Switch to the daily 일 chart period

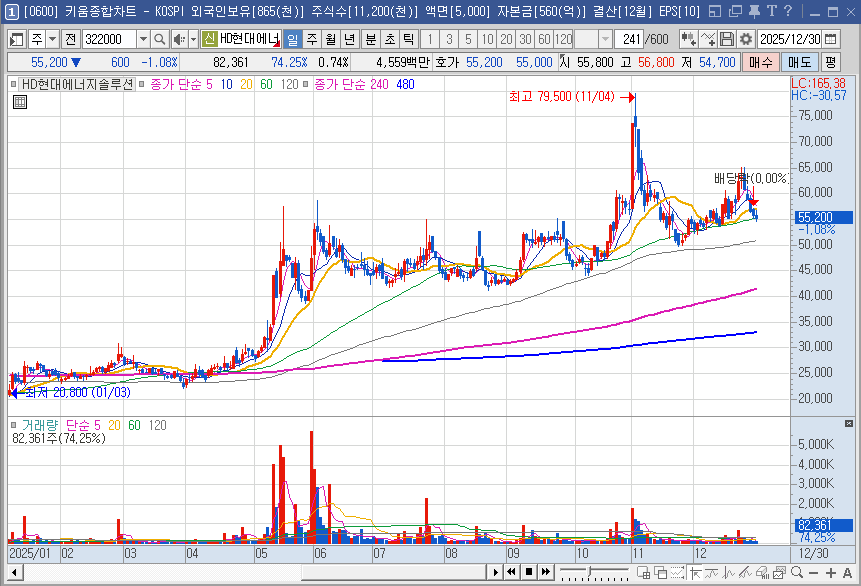(293, 39)
